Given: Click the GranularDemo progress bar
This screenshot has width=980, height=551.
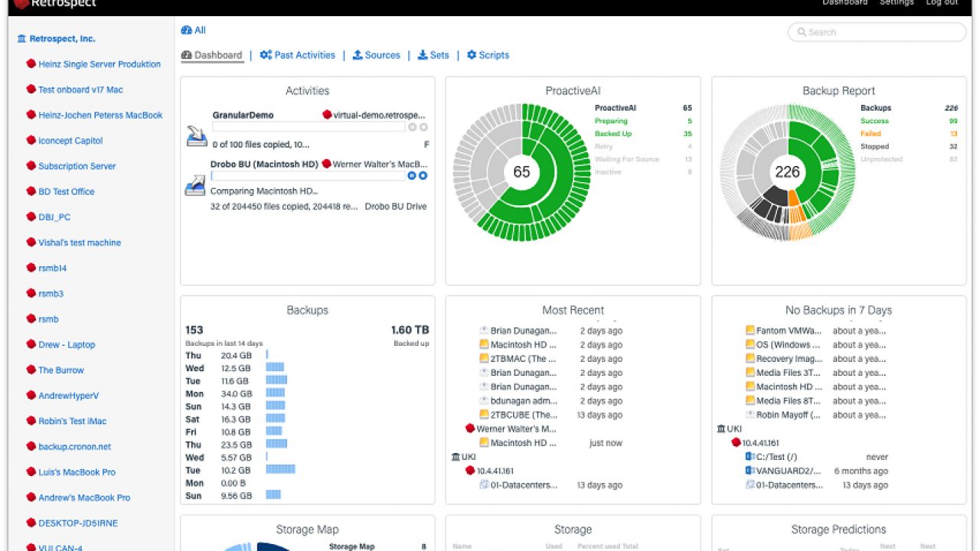Looking at the screenshot, I should point(309,127).
